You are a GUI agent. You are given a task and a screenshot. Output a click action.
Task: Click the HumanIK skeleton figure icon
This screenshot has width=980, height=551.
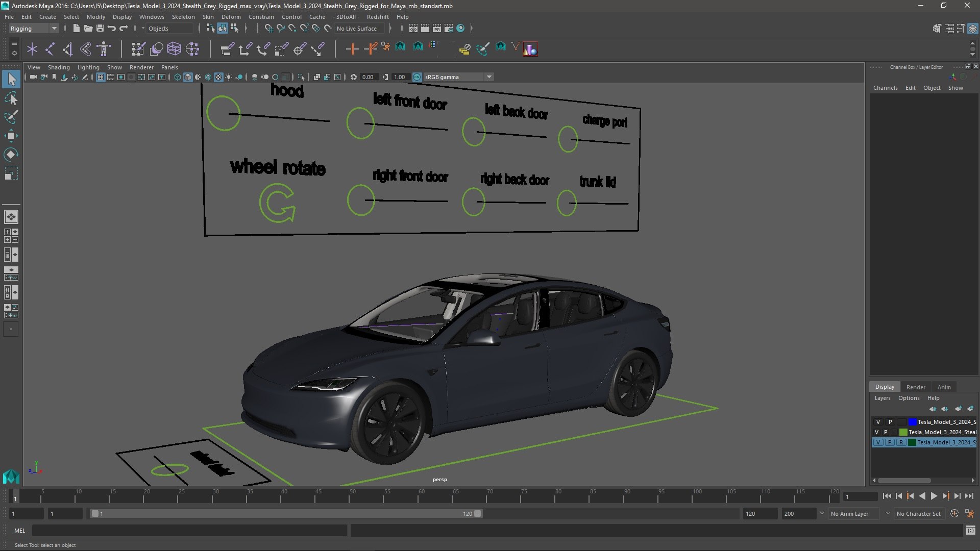point(104,49)
